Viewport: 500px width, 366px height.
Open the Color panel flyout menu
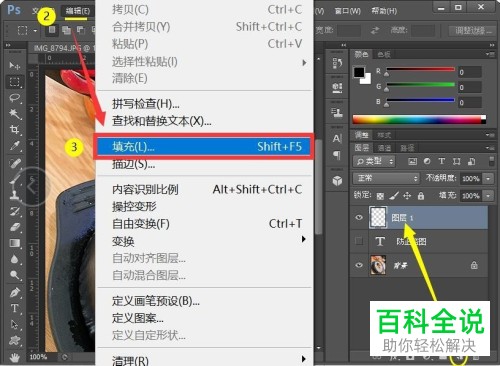click(490, 54)
